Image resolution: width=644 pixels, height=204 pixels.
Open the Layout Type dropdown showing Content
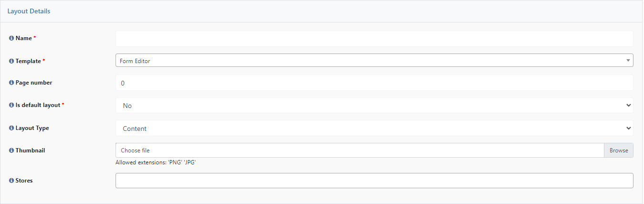pos(374,128)
